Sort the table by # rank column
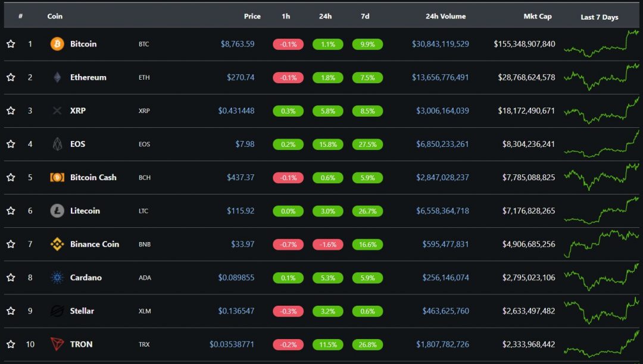 pyautogui.click(x=20, y=16)
